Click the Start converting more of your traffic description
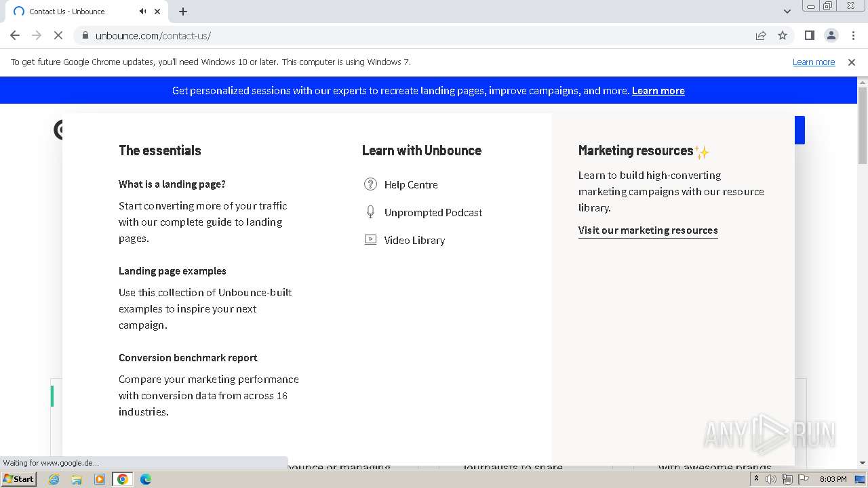The image size is (868, 488). pyautogui.click(x=203, y=222)
